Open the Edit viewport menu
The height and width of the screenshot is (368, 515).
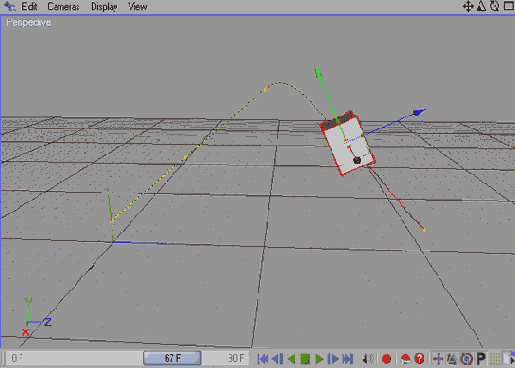coord(29,6)
